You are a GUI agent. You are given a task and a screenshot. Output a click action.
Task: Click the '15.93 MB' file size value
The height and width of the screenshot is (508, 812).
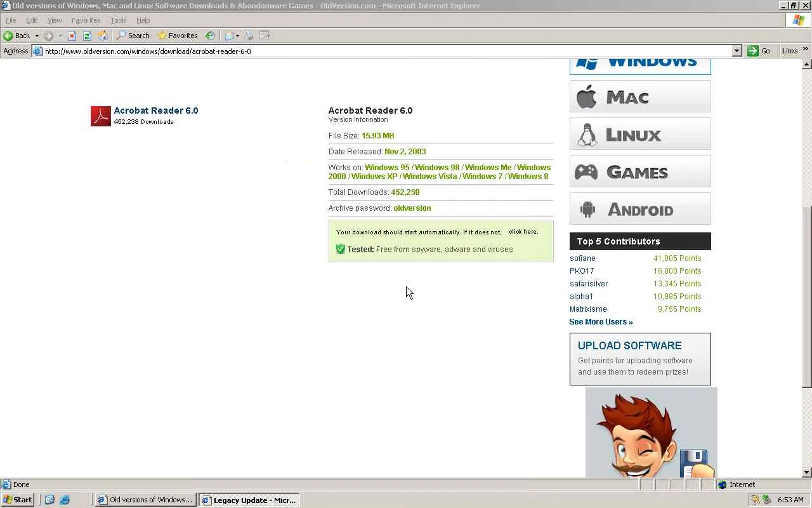coord(378,136)
